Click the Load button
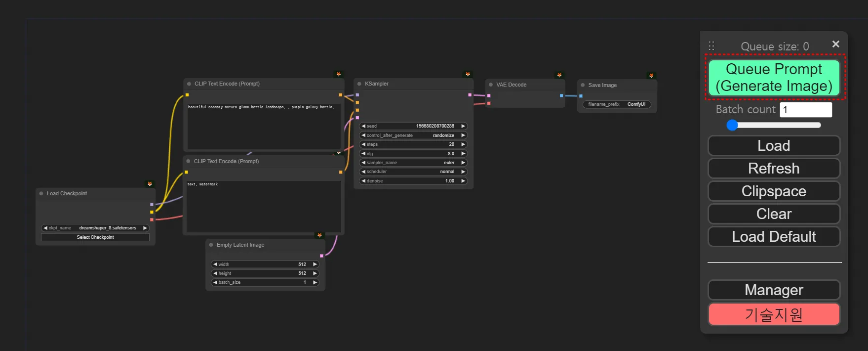The image size is (868, 351). click(x=774, y=146)
